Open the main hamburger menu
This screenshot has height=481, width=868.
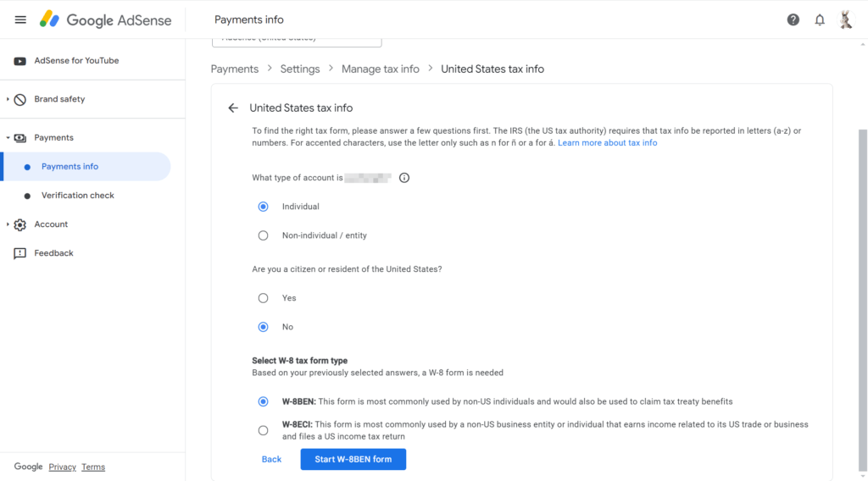pyautogui.click(x=20, y=20)
